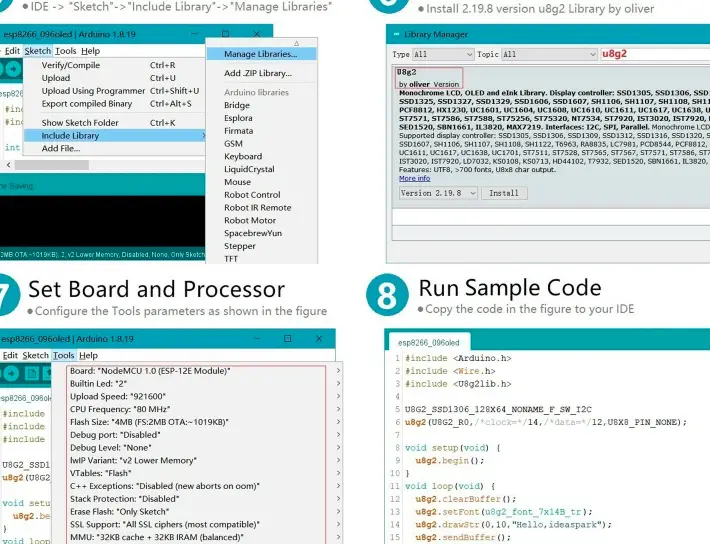This screenshot has height=544, width=710.
Task: Choose Verify/Compile from Sketch menu
Action: [115, 65]
